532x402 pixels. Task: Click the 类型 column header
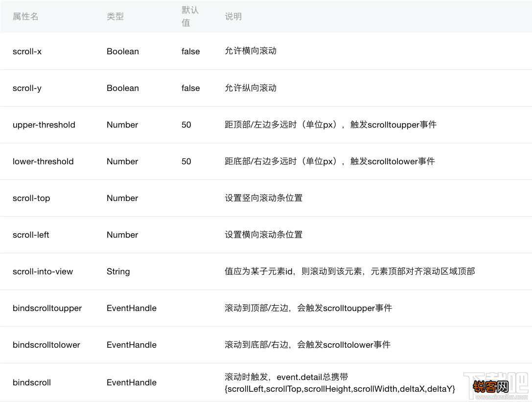click(115, 16)
